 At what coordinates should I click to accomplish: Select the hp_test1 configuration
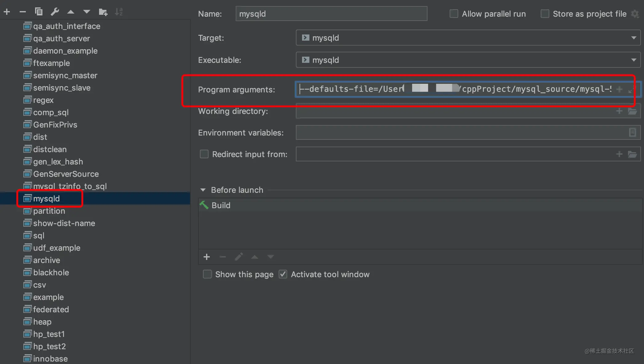tap(49, 334)
